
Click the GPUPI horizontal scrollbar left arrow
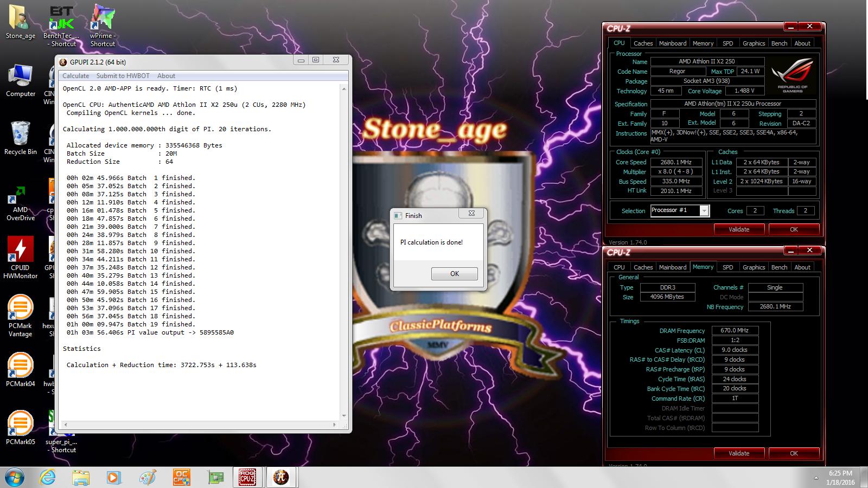pyautogui.click(x=65, y=425)
